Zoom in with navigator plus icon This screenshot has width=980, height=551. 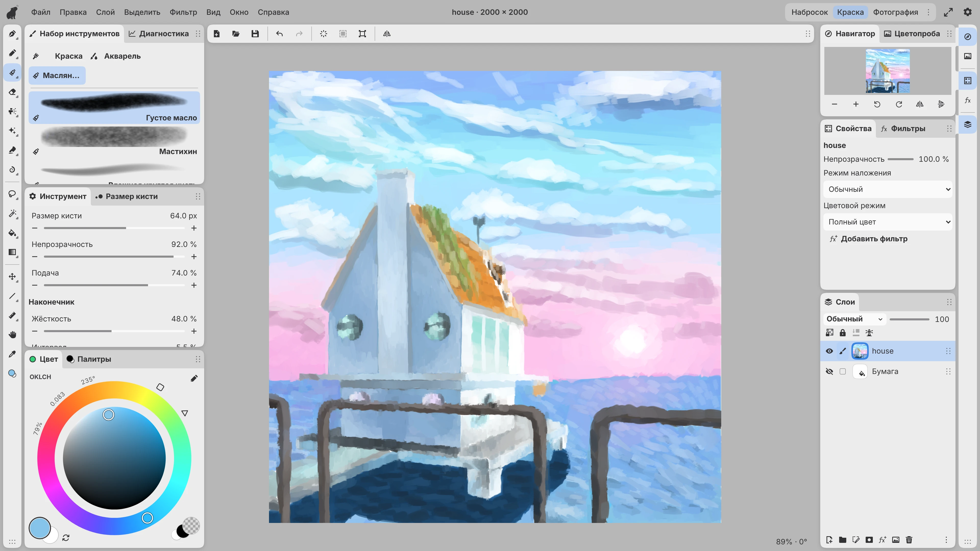856,104
